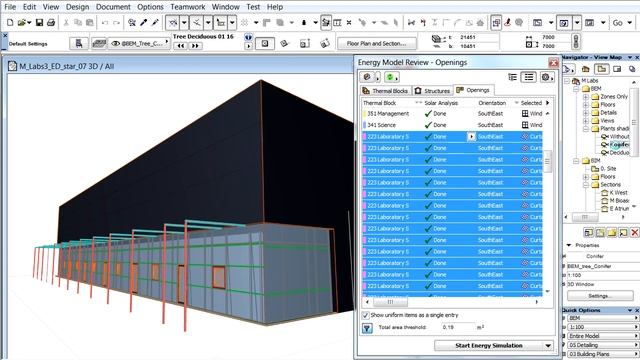Switch to flat list view in Energy Model Review
Image resolution: width=640 pixels, height=360 pixels.
coord(529,77)
